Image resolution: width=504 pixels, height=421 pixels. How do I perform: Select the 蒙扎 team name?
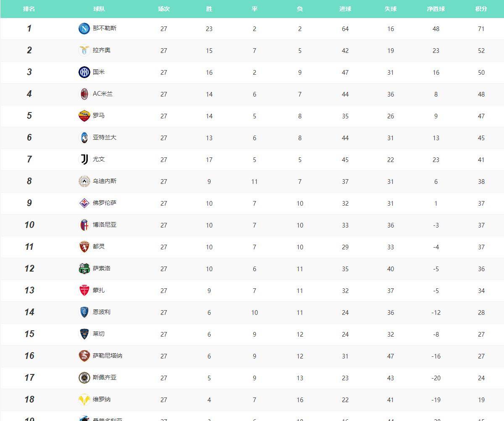pyautogui.click(x=99, y=290)
